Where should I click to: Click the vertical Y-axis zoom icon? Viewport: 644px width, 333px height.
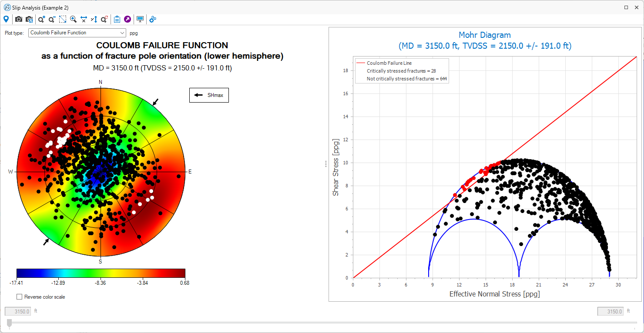[x=94, y=19]
